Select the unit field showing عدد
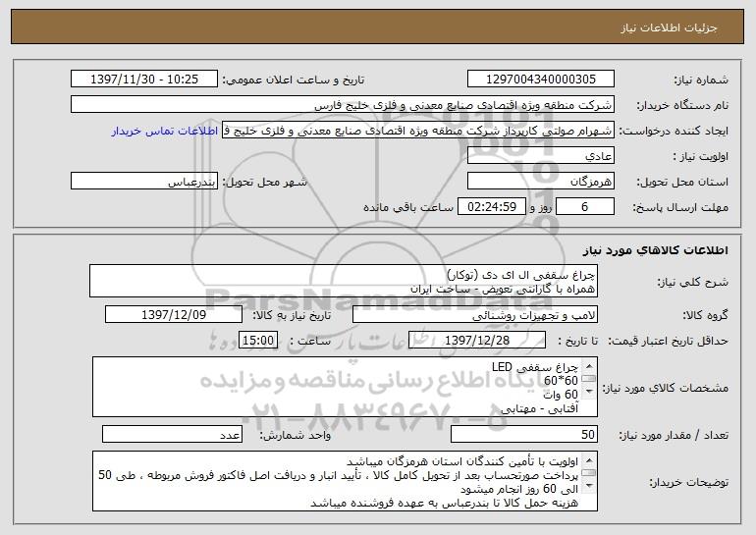Screen dimensions: 756x535 [172, 434]
